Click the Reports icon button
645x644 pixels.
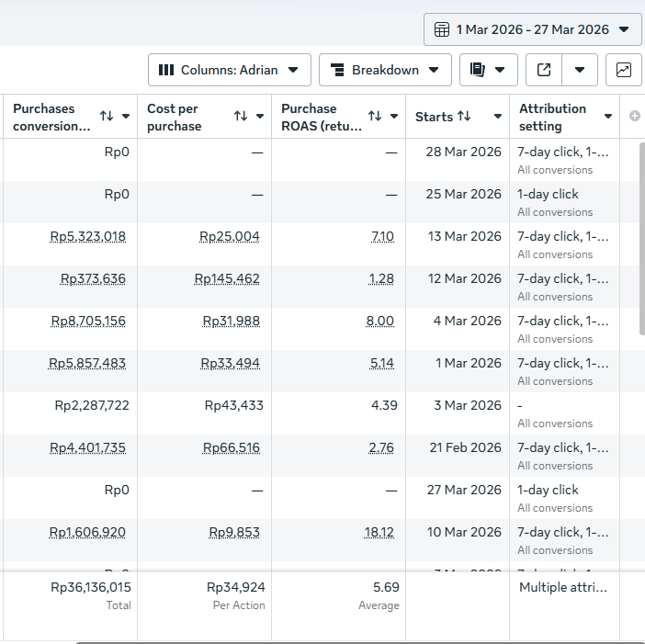pos(488,70)
